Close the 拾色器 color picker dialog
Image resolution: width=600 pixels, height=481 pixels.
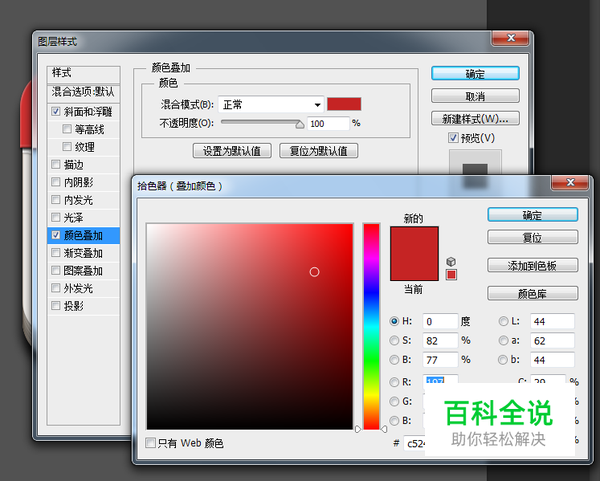pos(570,183)
